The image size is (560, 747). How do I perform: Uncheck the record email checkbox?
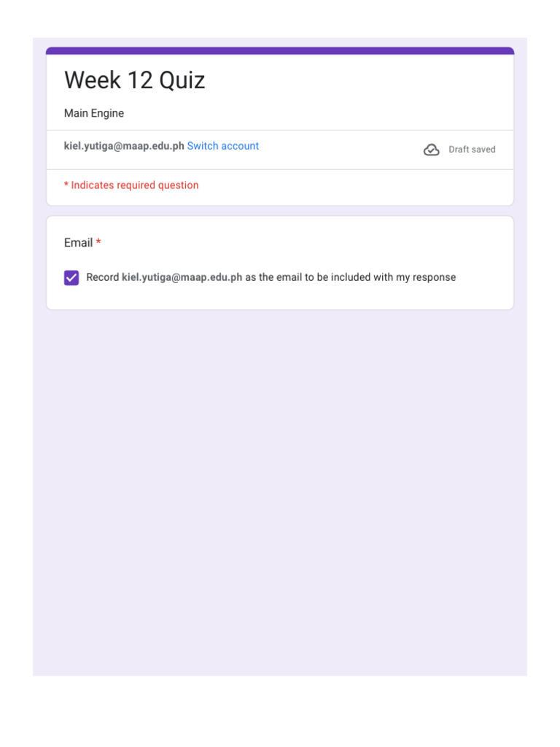click(71, 277)
